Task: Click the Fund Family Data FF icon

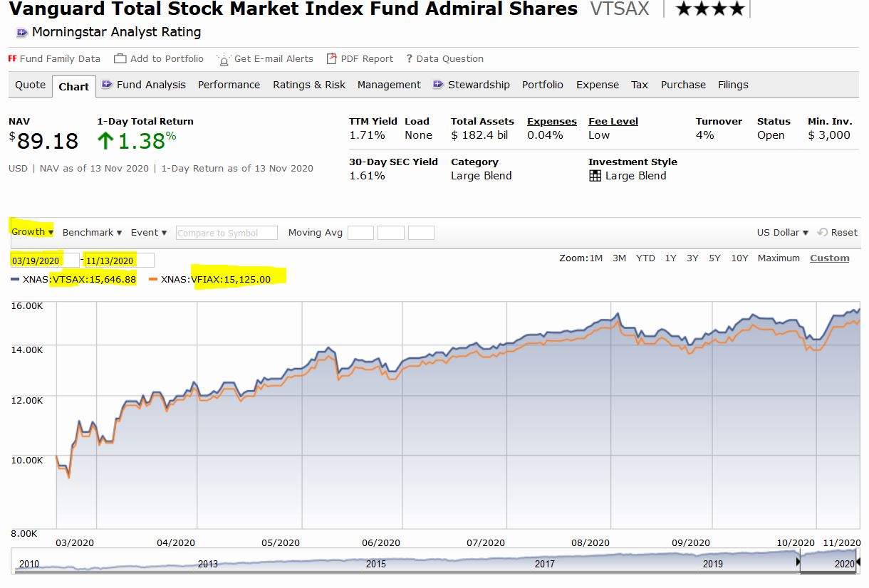Action: click(x=12, y=58)
